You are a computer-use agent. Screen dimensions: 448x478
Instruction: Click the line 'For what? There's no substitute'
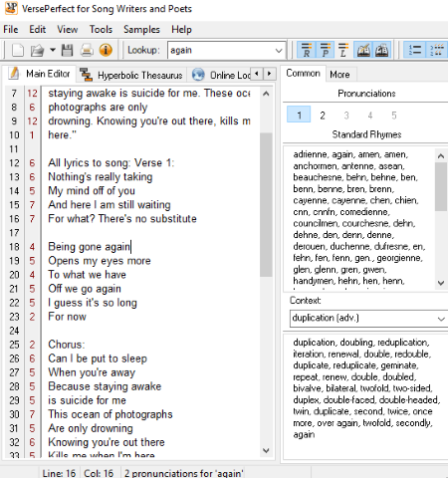coord(122,219)
